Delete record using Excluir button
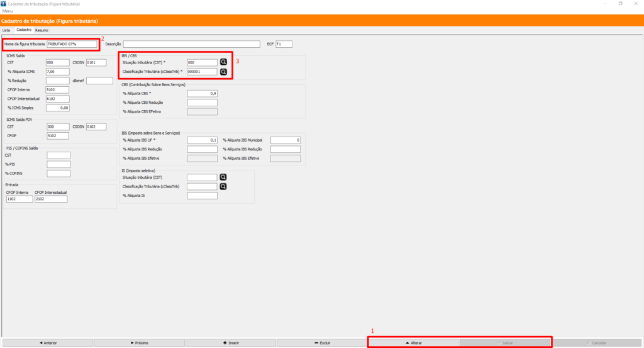The width and height of the screenshot is (644, 348). click(x=322, y=343)
